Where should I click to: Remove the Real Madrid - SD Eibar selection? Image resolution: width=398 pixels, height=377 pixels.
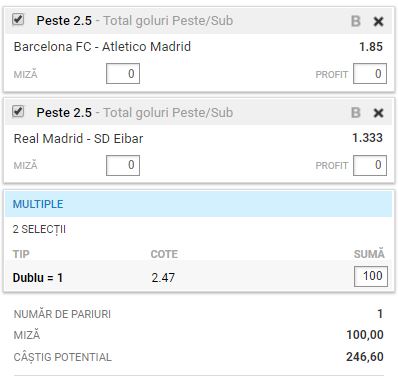[x=378, y=113]
